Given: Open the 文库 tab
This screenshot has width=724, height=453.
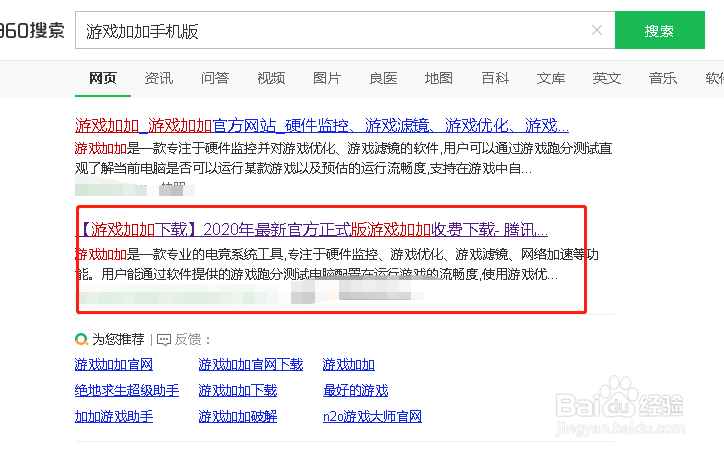Looking at the screenshot, I should click(551, 78).
